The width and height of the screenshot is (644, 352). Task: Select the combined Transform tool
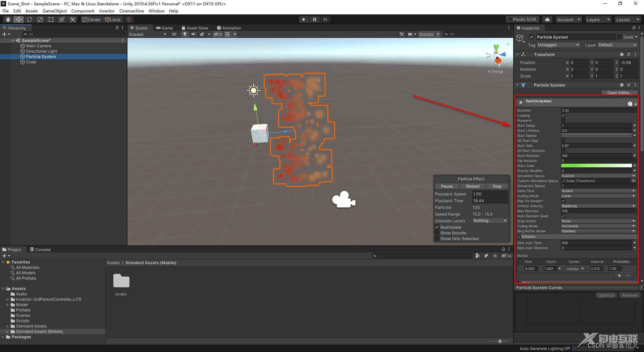62,19
